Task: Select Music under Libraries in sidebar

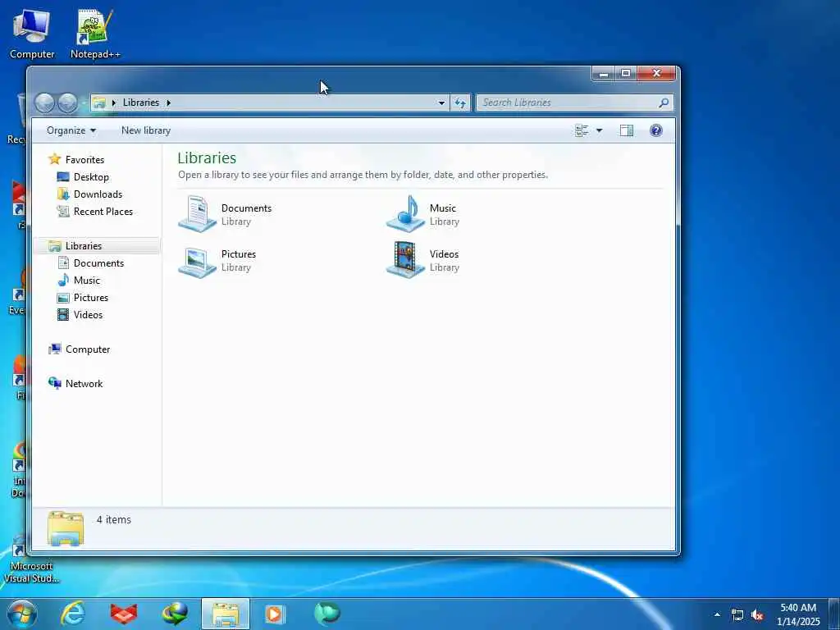Action: 79,281
